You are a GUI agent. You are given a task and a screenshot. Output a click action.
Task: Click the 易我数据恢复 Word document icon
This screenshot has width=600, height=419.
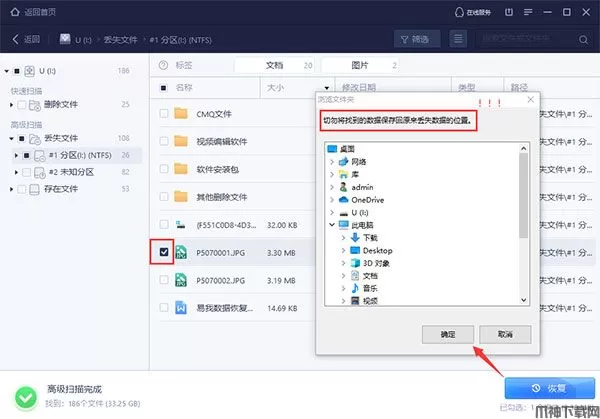coord(181,308)
